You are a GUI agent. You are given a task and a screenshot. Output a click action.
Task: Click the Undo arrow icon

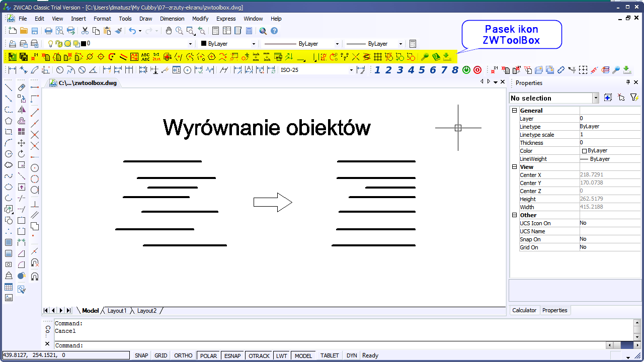click(x=132, y=31)
